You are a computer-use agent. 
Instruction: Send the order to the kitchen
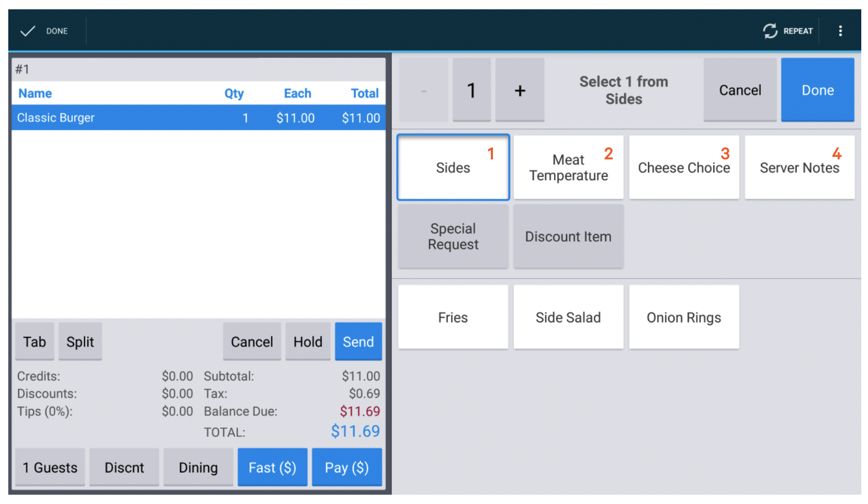(x=358, y=342)
